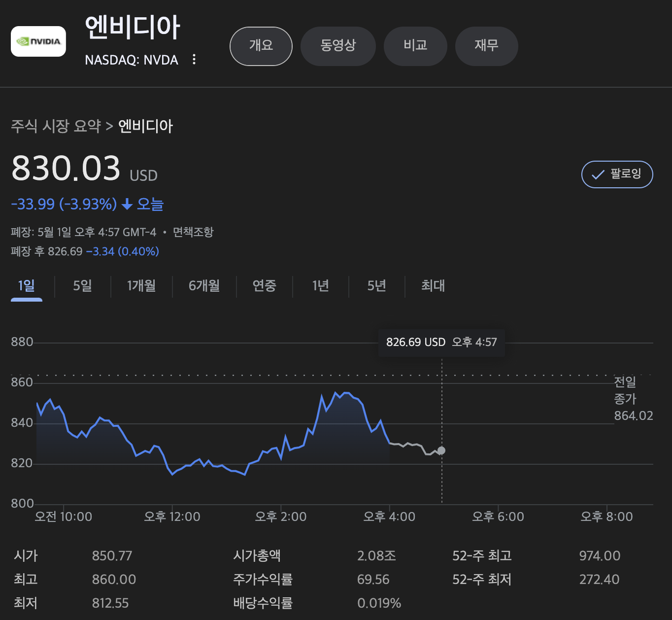Click the 엔비디아 page title
The width and height of the screenshot is (672, 620).
(133, 27)
